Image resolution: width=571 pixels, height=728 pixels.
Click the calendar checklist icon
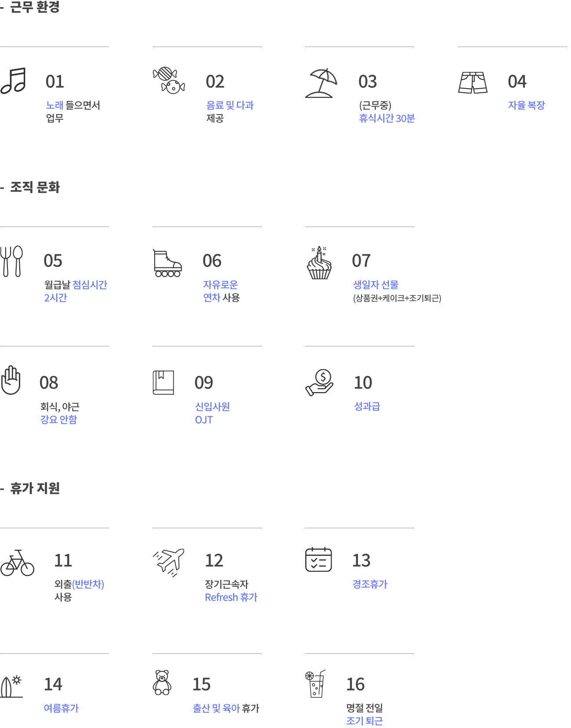click(318, 560)
